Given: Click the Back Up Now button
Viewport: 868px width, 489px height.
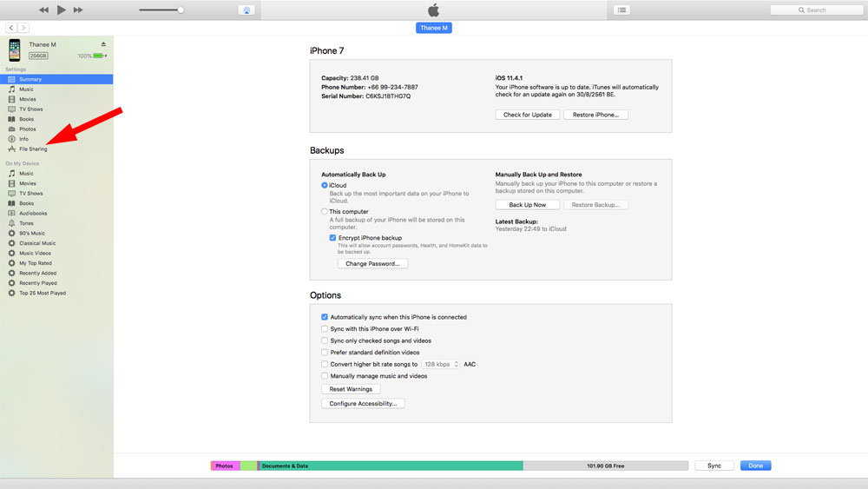Looking at the screenshot, I should tap(527, 205).
